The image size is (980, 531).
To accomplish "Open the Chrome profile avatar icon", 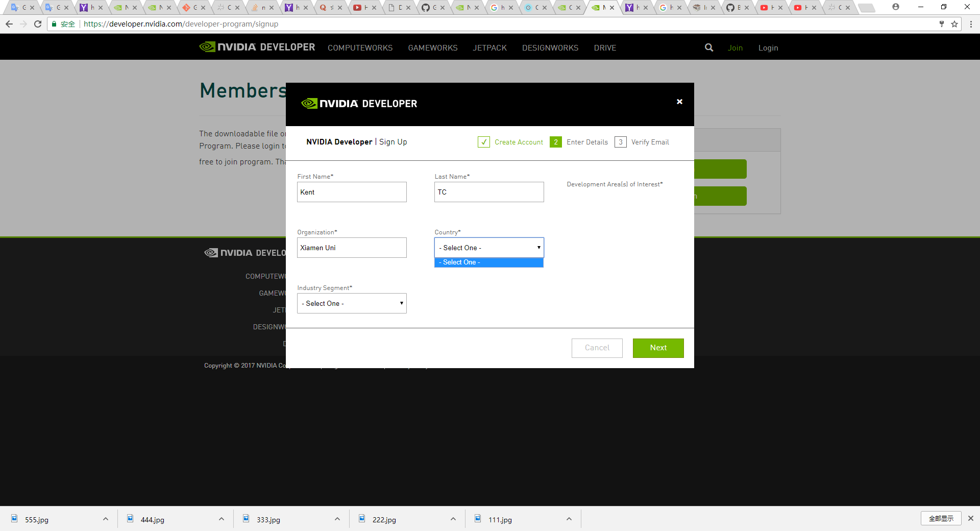I will click(x=896, y=7).
